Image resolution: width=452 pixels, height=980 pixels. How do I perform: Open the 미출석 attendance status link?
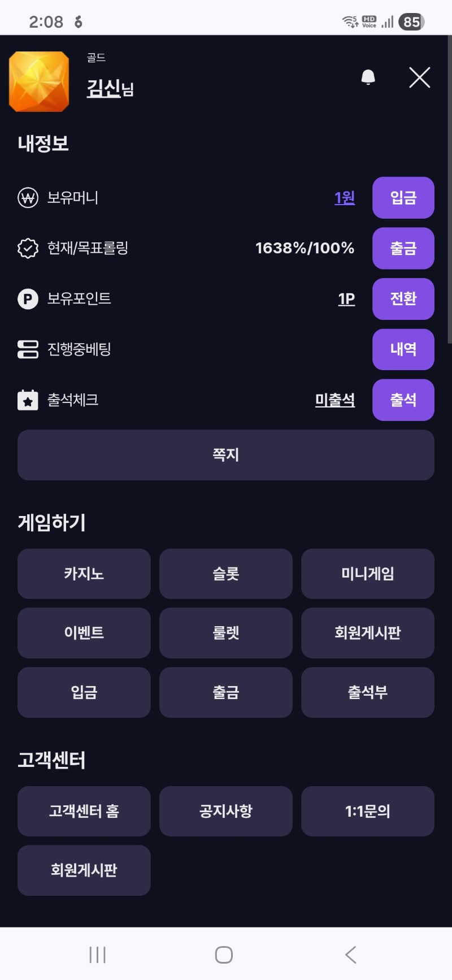click(x=335, y=400)
